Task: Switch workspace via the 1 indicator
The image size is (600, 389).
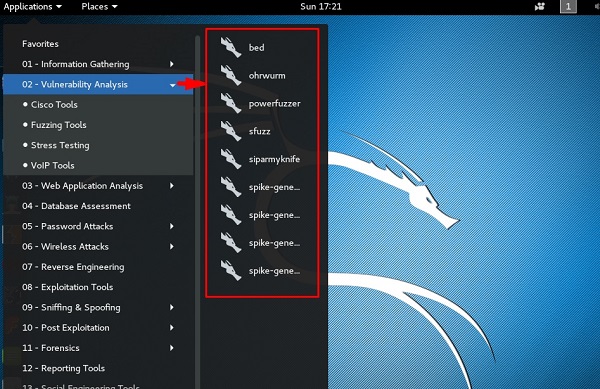Action: pos(568,7)
